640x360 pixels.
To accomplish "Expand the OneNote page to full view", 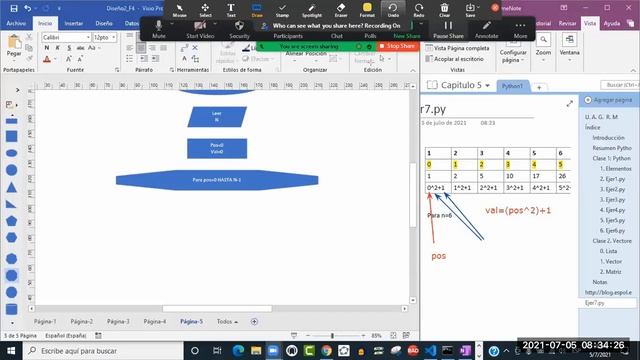I will click(x=569, y=104).
